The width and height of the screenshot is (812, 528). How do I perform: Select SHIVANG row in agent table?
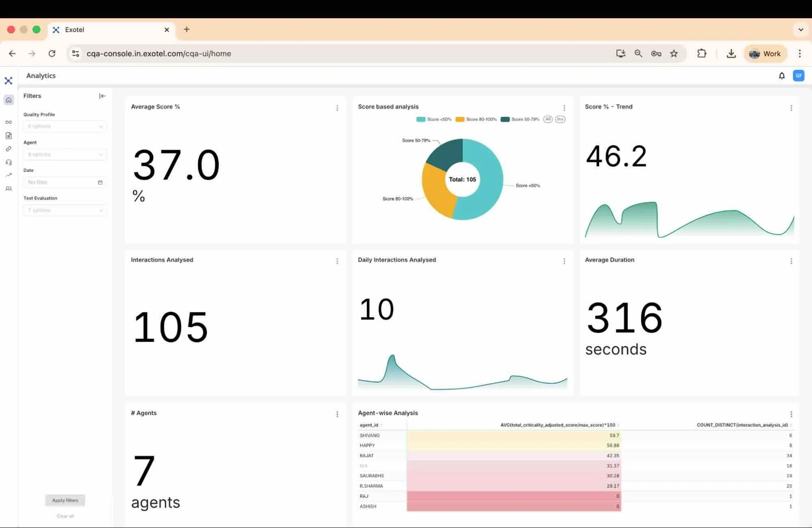[576, 435]
